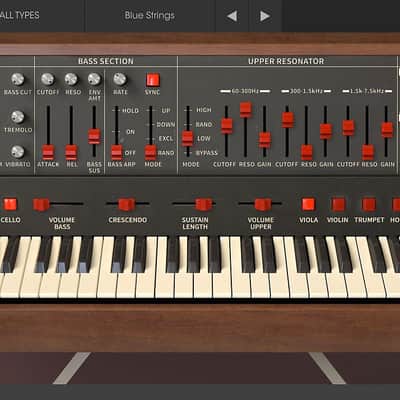Image resolution: width=400 pixels, height=400 pixels.
Task: Set Bass Arp to HOLD
Action: pos(130,110)
